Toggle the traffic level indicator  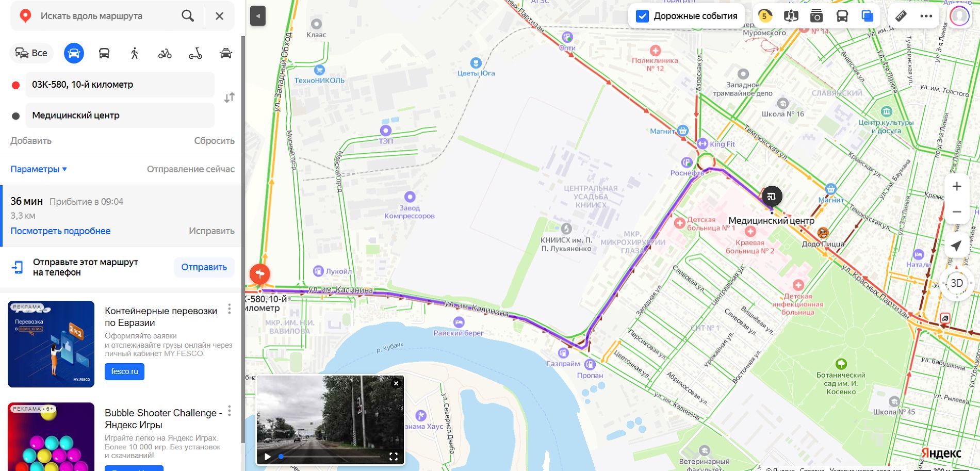(x=765, y=16)
